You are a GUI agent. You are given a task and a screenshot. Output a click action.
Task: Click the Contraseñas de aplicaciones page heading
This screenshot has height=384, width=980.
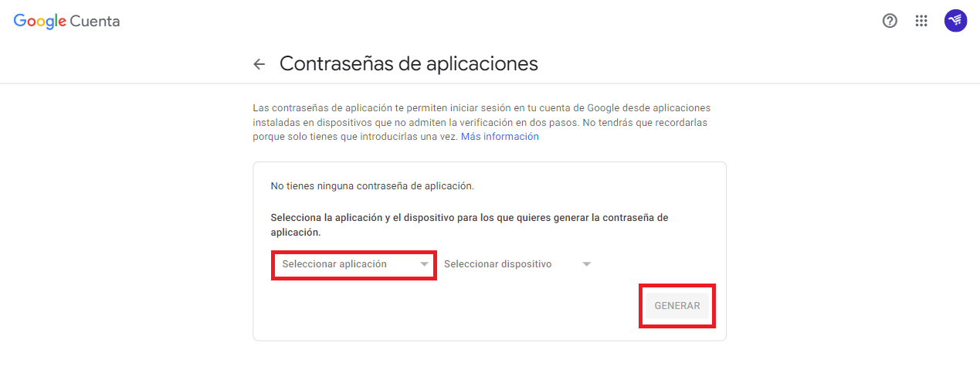click(409, 63)
